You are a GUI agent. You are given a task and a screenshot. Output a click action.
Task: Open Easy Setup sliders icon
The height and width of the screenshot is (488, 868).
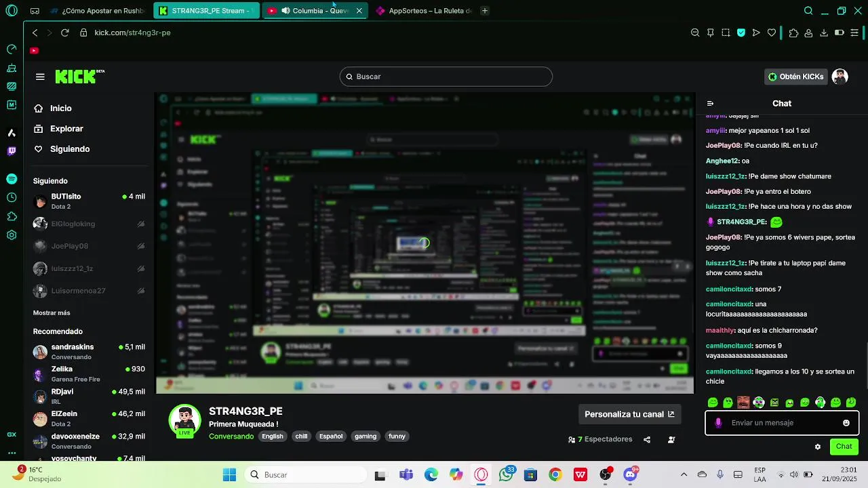point(854,33)
